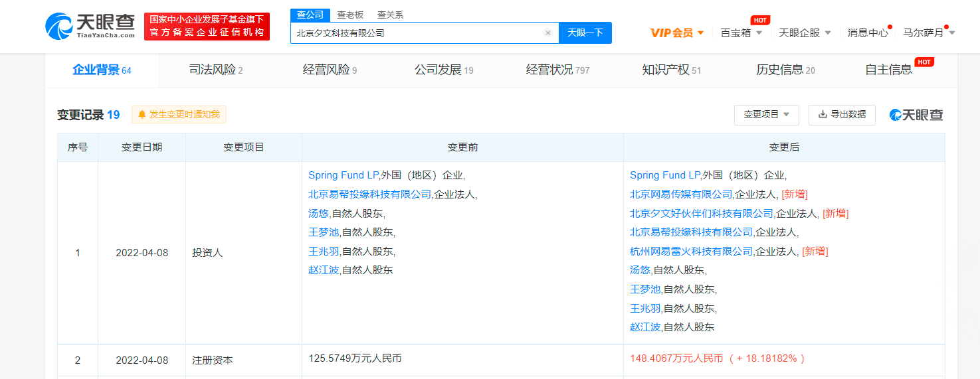Open 赵江波 shareholder link in 变更前 column
Viewport: 980px width, 379px height.
(x=324, y=270)
